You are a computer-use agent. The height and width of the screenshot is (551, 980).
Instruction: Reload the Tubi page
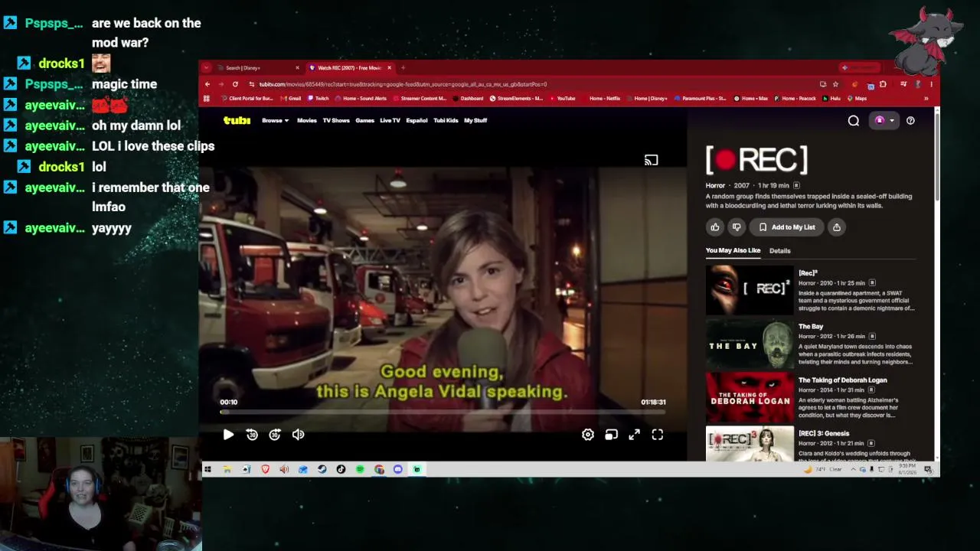pyautogui.click(x=235, y=84)
